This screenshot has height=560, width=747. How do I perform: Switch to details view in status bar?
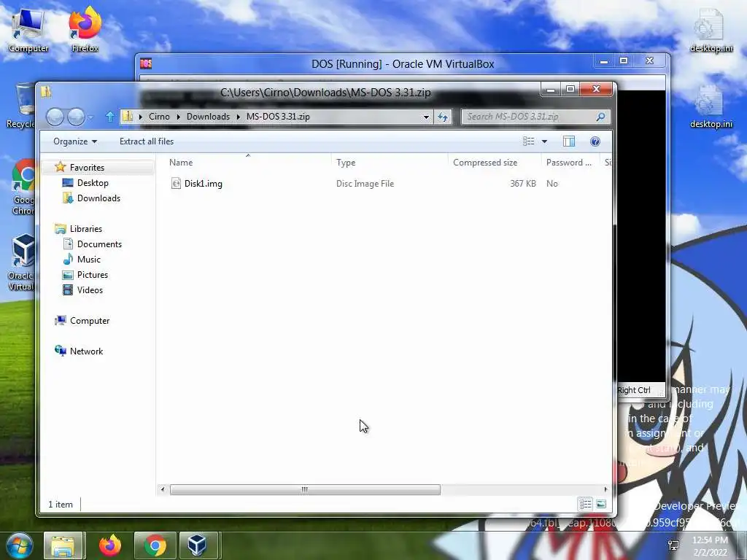click(x=586, y=504)
